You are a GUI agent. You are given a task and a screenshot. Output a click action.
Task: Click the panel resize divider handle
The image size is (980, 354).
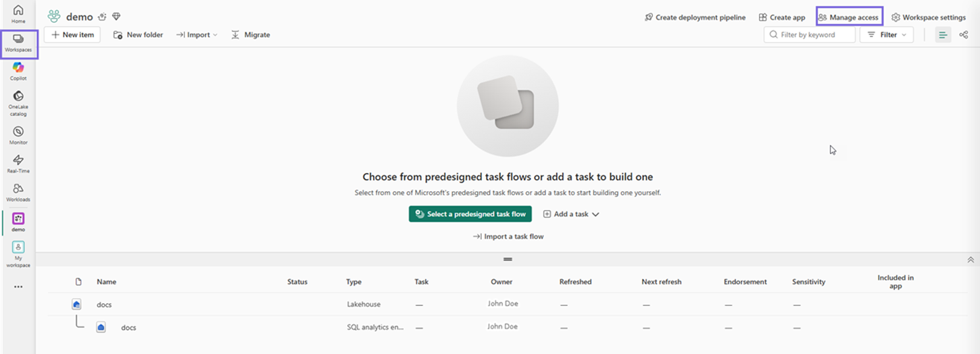[x=508, y=259]
